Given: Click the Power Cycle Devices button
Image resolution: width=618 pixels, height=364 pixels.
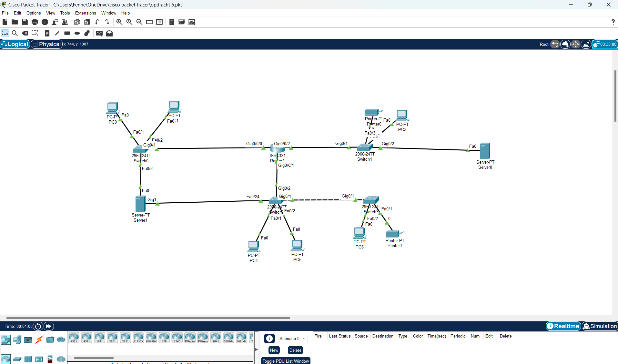Looking at the screenshot, I should point(38,326).
